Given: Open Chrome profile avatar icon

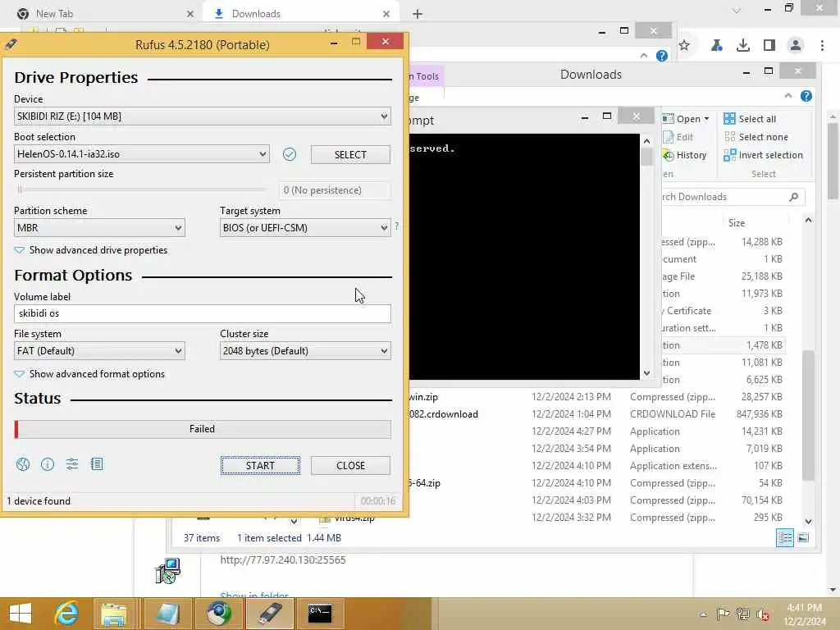Looking at the screenshot, I should click(796, 46).
